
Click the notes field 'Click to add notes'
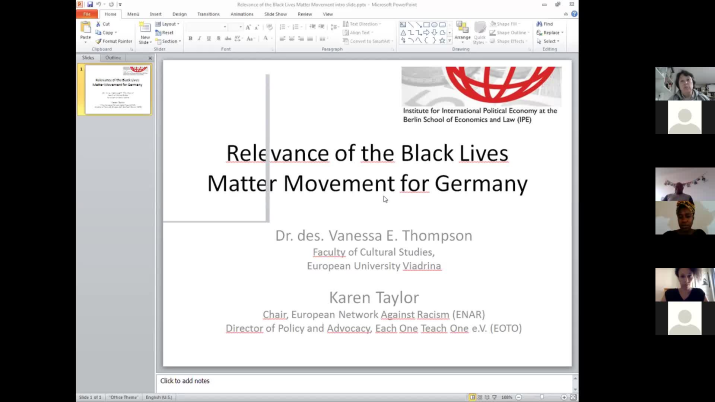(365, 381)
